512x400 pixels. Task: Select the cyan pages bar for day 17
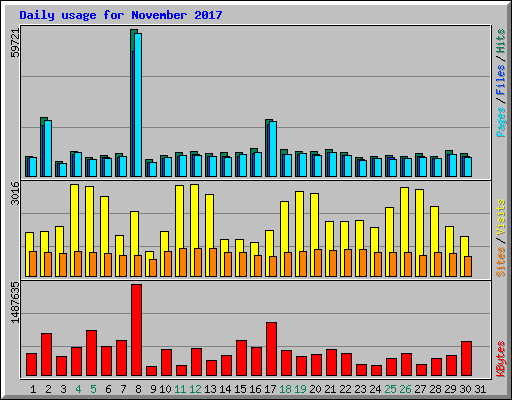[x=273, y=149]
